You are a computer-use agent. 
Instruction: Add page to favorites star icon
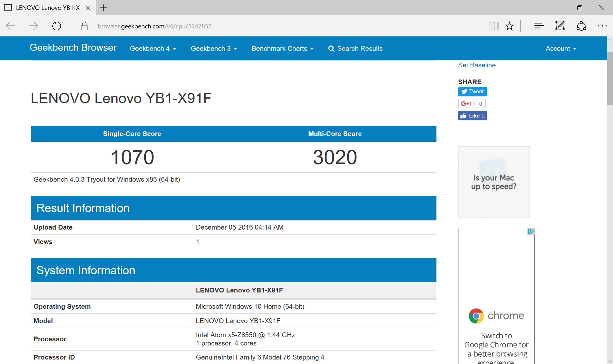click(x=510, y=26)
